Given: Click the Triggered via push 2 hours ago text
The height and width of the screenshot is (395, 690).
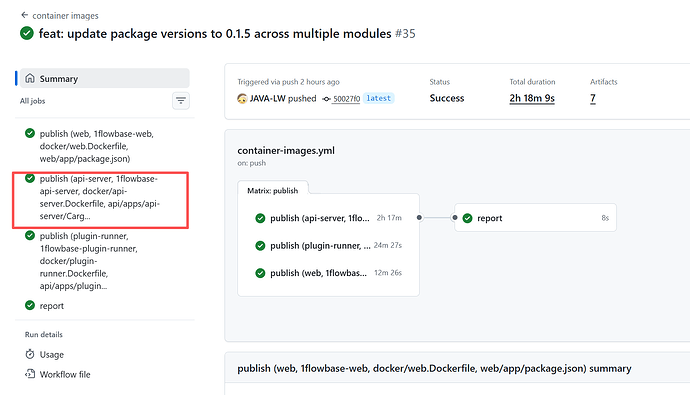Looking at the screenshot, I should click(289, 82).
